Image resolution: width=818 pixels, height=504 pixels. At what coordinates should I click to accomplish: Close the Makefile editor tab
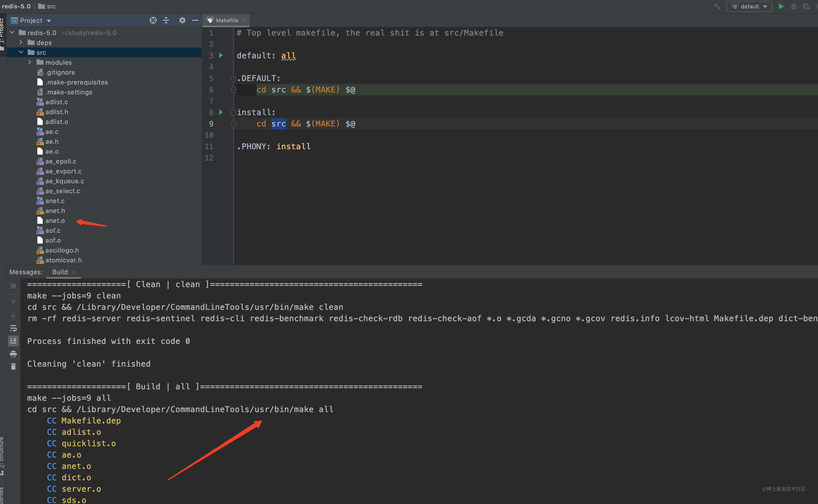pos(244,20)
